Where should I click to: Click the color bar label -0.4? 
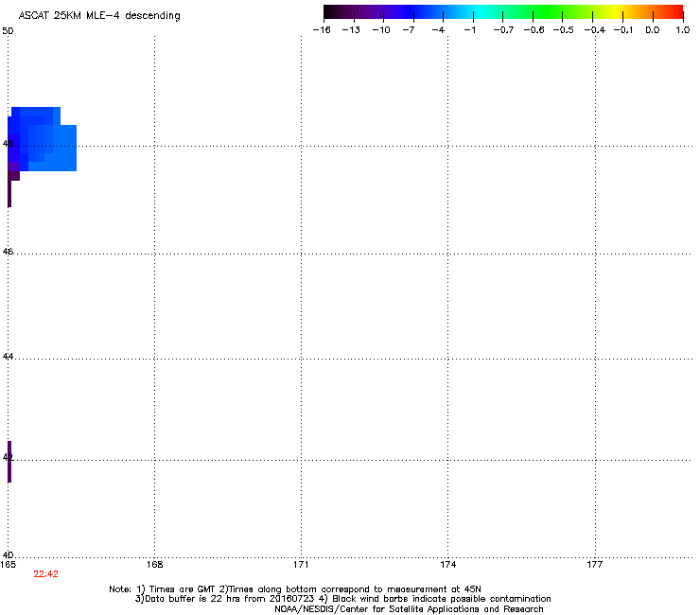[595, 30]
